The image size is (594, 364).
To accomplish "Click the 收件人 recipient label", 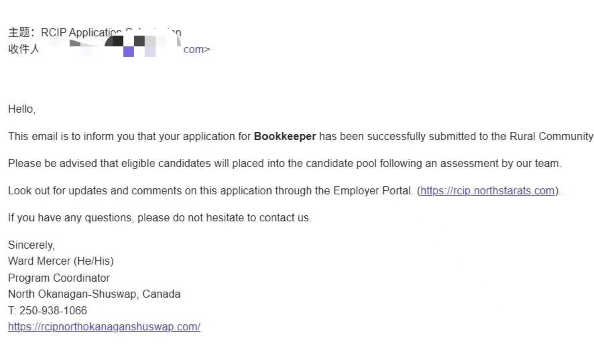I will 23,49.
